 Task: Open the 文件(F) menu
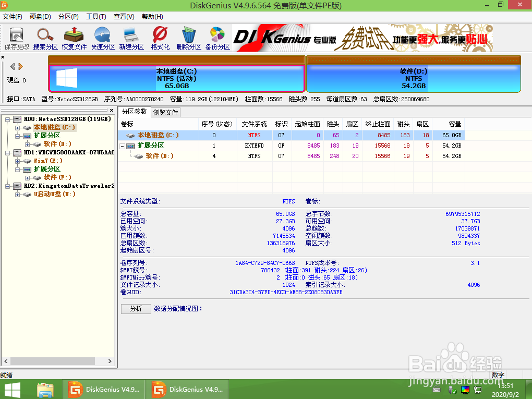[x=12, y=17]
